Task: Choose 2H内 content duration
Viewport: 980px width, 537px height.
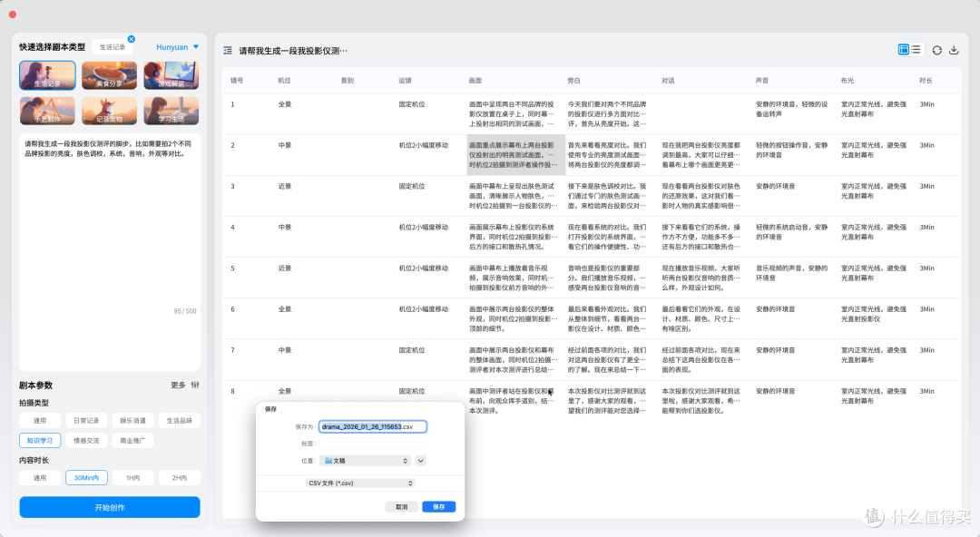Action: click(180, 478)
